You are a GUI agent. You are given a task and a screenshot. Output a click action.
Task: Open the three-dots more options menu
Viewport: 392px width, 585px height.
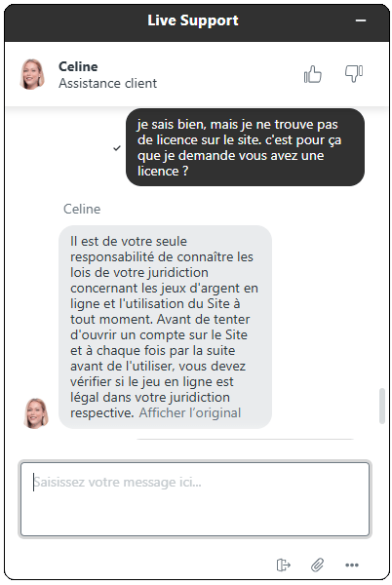coord(352,565)
